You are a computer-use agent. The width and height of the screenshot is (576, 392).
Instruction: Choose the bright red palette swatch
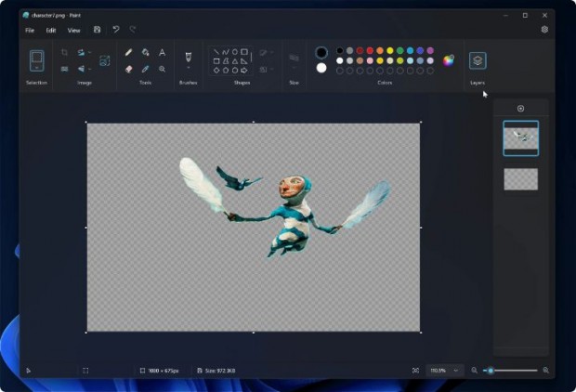(x=370, y=50)
